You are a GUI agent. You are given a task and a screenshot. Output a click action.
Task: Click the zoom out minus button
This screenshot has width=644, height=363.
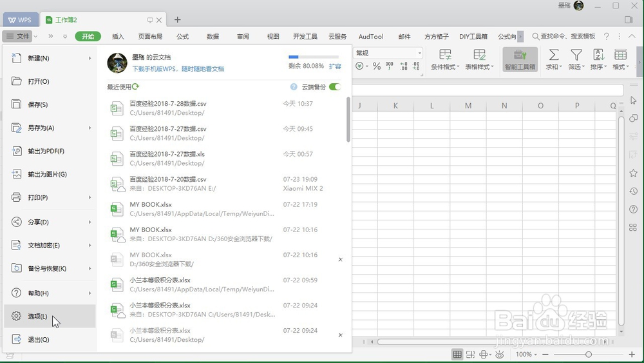click(545, 355)
